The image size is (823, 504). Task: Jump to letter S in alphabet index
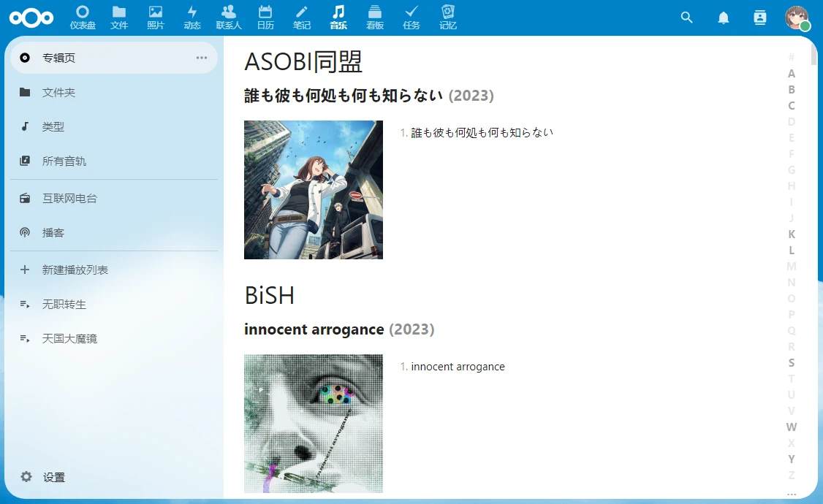792,362
